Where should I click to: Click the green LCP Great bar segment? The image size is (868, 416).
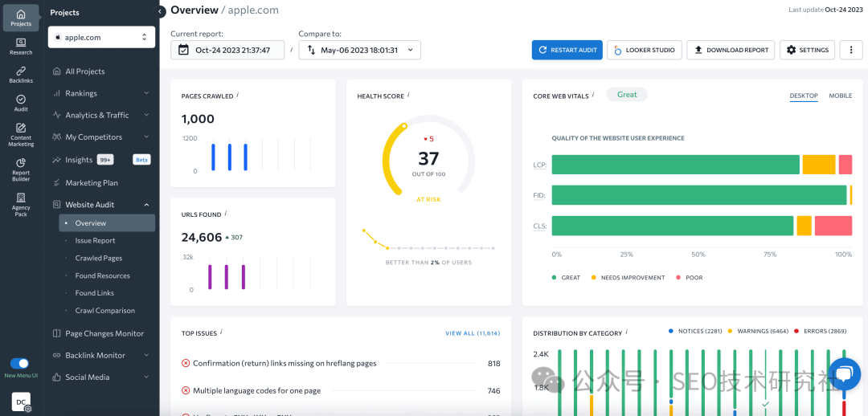tap(675, 165)
